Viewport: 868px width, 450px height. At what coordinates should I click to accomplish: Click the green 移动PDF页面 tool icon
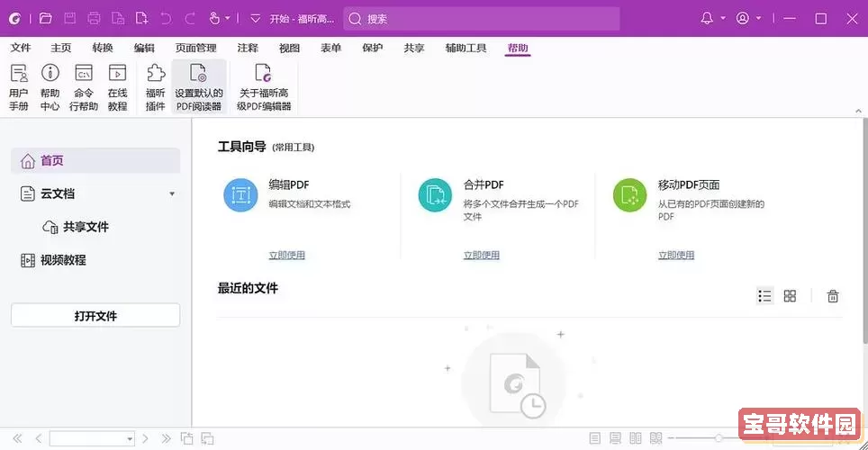pos(630,194)
